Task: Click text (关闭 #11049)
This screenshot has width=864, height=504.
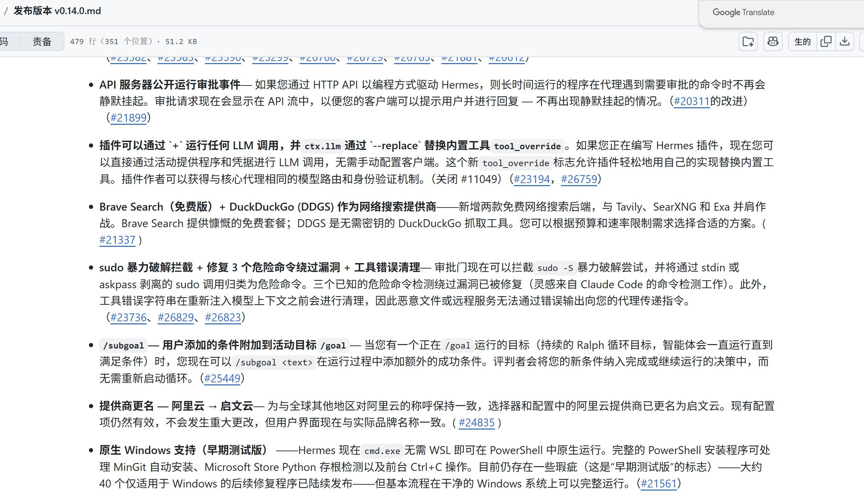Action: tap(466, 179)
